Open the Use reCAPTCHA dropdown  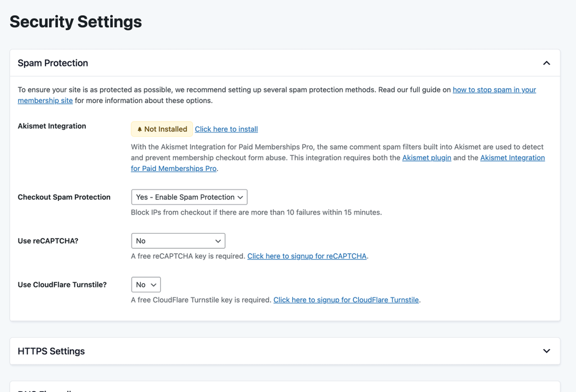(x=178, y=241)
